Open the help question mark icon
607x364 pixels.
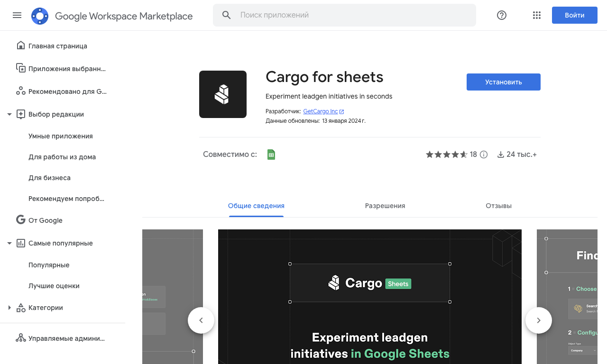click(502, 15)
